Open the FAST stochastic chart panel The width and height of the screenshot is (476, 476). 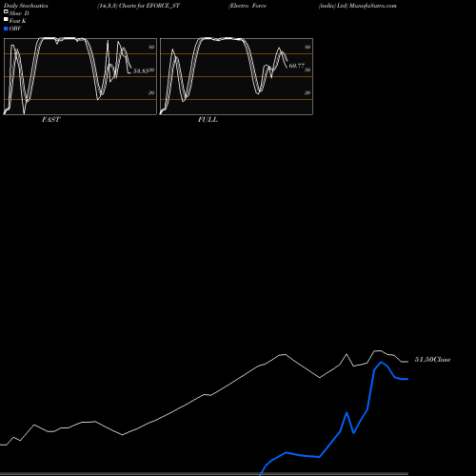(x=80, y=76)
